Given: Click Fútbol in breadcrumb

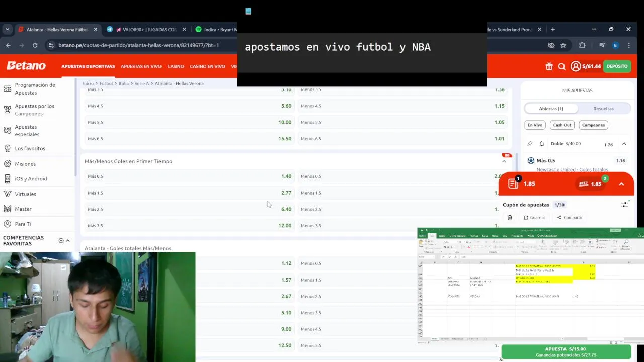Looking at the screenshot, I should pos(106,83).
